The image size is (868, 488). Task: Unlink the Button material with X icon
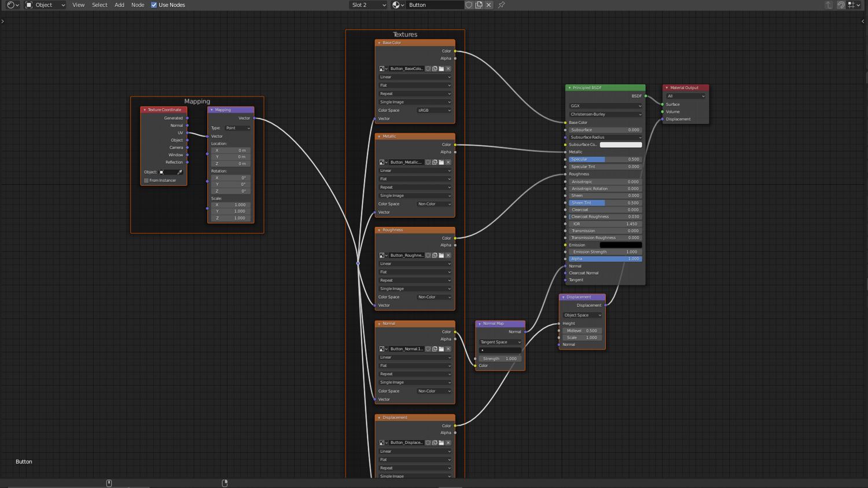click(488, 5)
